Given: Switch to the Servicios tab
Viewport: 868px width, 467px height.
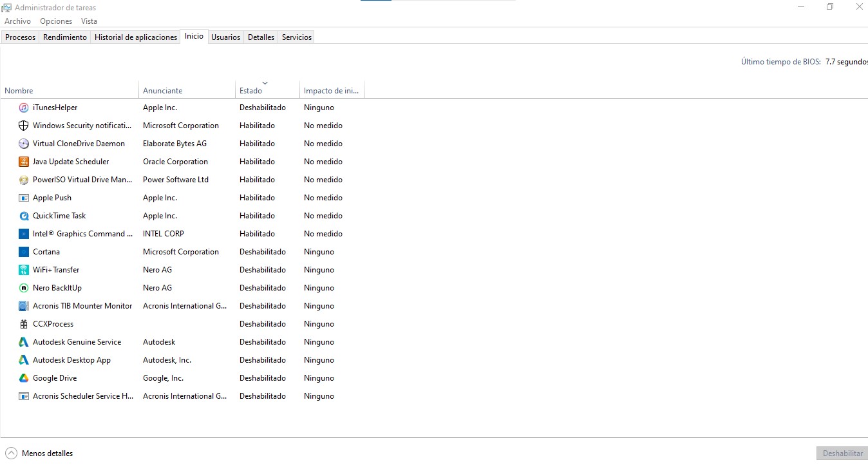Looking at the screenshot, I should 297,37.
